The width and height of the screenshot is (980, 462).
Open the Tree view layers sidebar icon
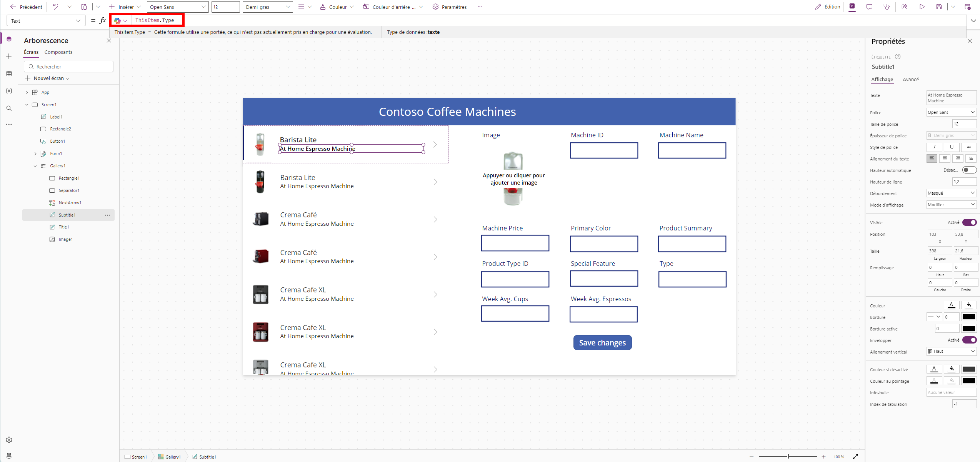(x=9, y=39)
